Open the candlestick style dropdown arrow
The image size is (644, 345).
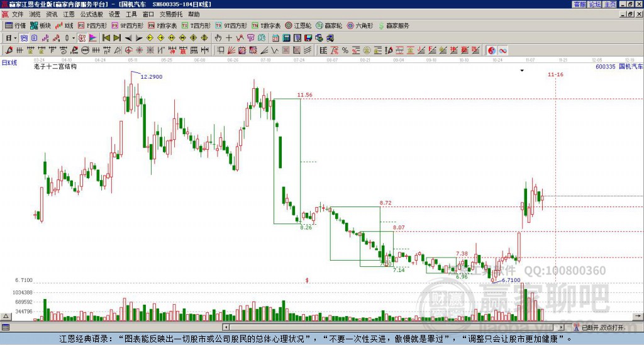click(74, 38)
